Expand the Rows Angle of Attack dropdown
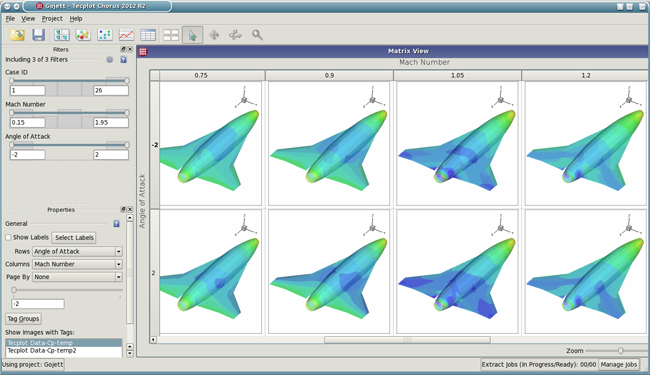Image resolution: width=650 pixels, height=375 pixels. [x=77, y=252]
